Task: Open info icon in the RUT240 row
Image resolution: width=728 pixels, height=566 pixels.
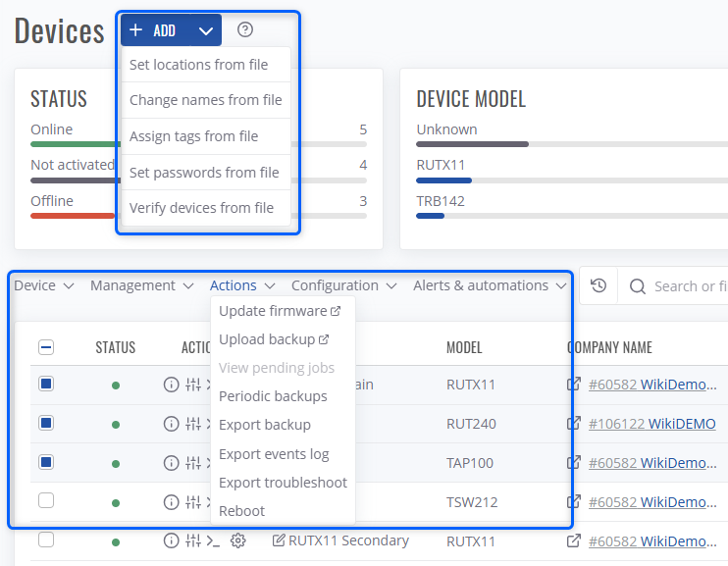Action: tap(171, 424)
